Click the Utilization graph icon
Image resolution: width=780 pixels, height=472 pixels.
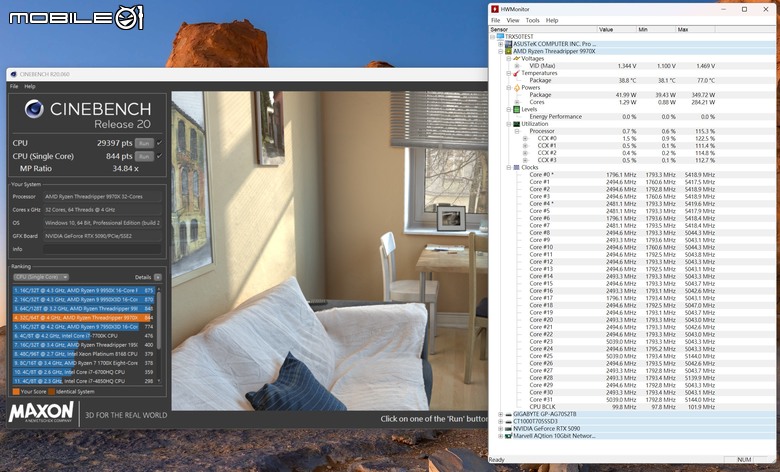tap(516, 124)
